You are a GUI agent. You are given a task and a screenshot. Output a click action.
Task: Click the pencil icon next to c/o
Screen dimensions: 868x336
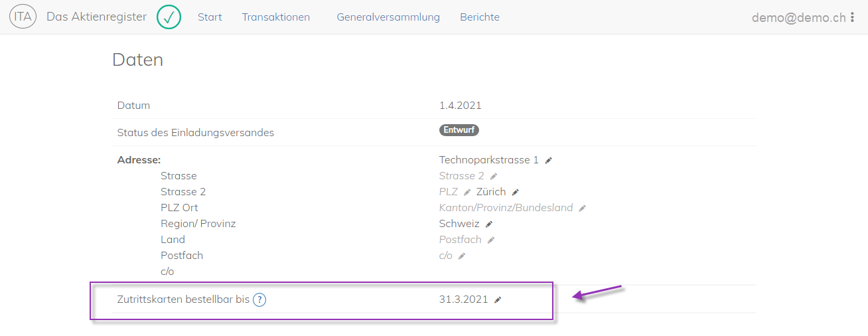click(462, 256)
